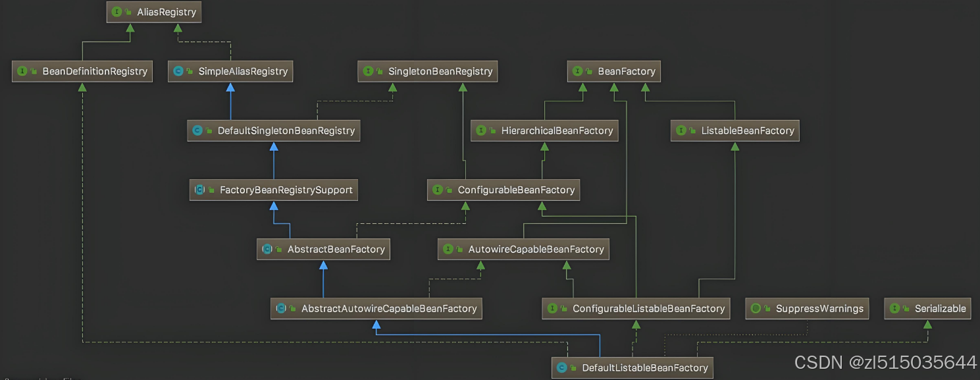Image resolution: width=980 pixels, height=380 pixels.
Task: Click visibility lock icon of AbstractBeanFactory
Action: pyautogui.click(x=278, y=249)
